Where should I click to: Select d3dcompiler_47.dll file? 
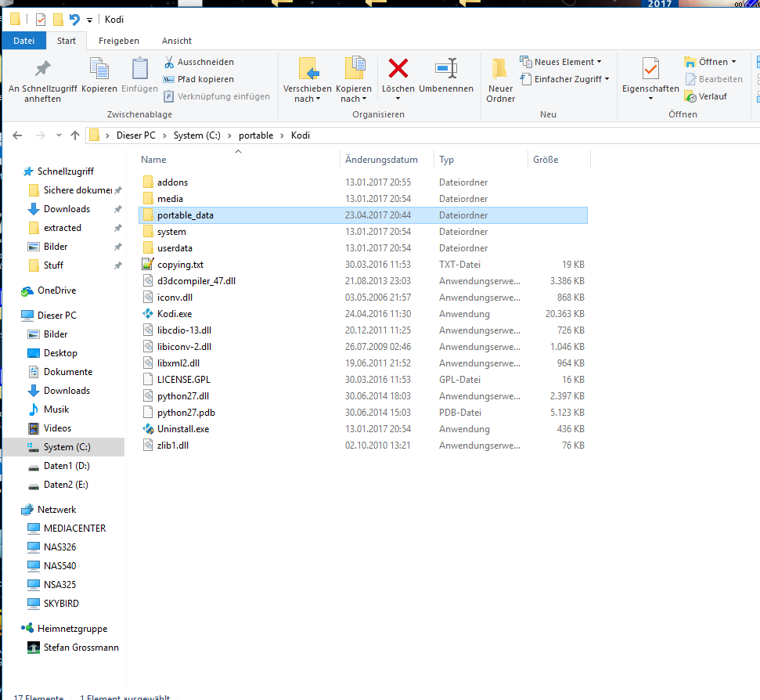point(196,281)
